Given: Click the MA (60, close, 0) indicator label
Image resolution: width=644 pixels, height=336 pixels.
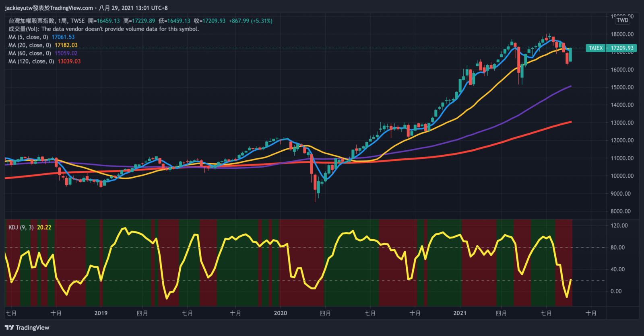Looking at the screenshot, I should tap(30, 53).
